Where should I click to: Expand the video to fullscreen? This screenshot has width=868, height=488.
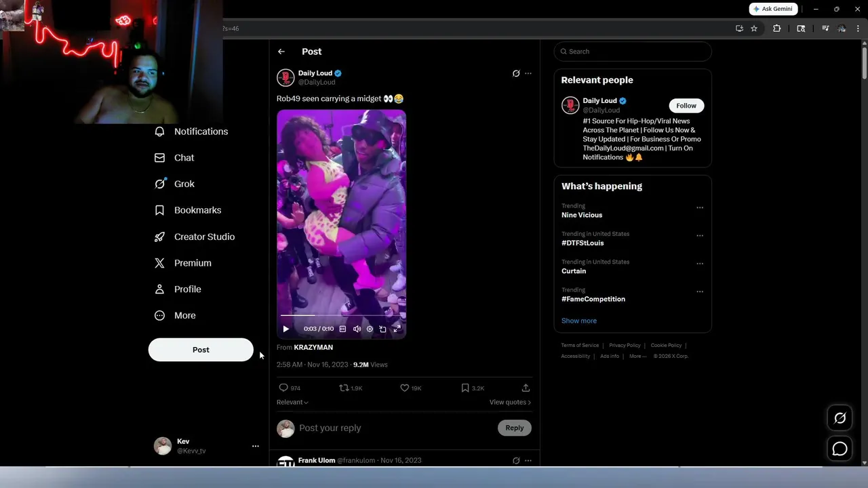397,329
